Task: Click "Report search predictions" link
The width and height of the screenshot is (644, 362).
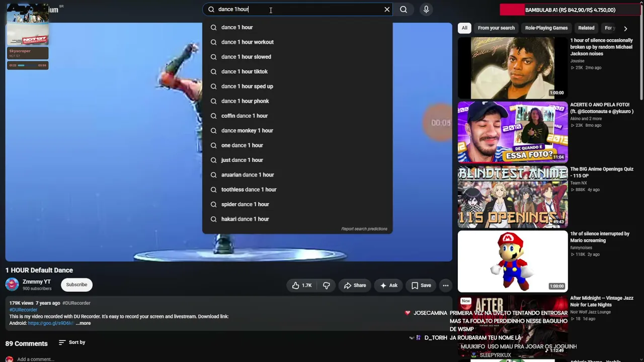Action: coord(364,229)
